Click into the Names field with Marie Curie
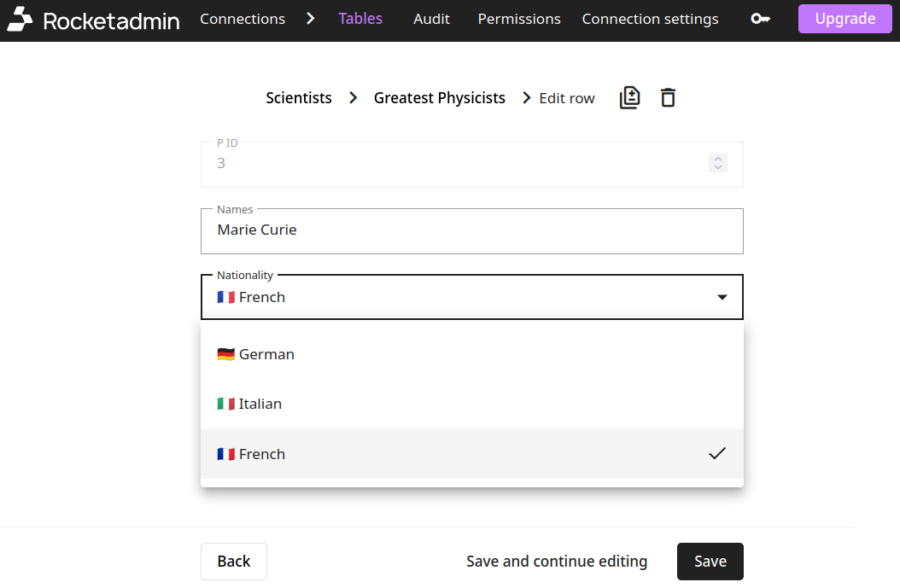The image size is (900, 588). pos(472,231)
